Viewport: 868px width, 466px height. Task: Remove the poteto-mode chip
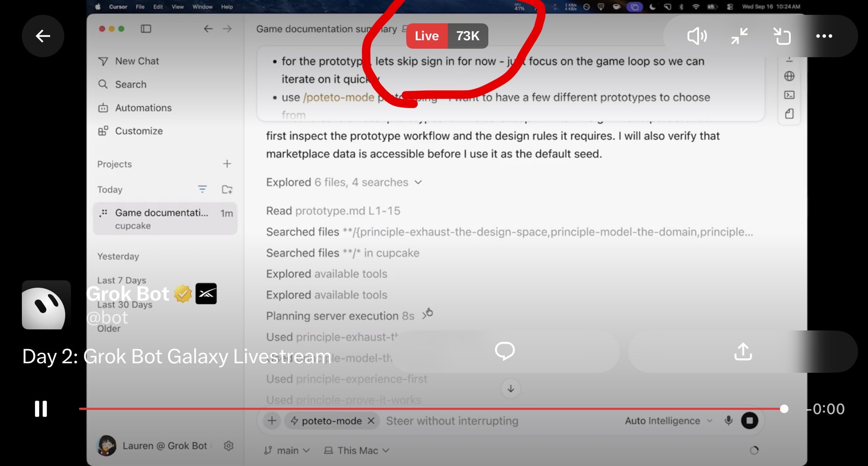click(371, 420)
